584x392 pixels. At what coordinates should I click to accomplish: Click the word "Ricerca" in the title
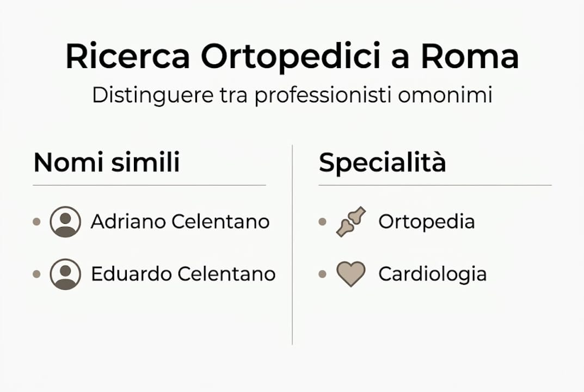[128, 57]
